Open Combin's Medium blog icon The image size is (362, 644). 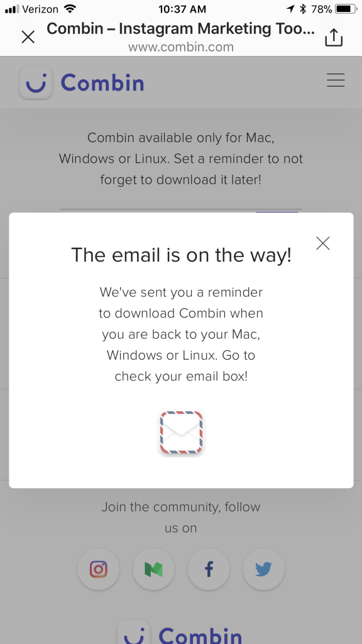[x=153, y=569]
